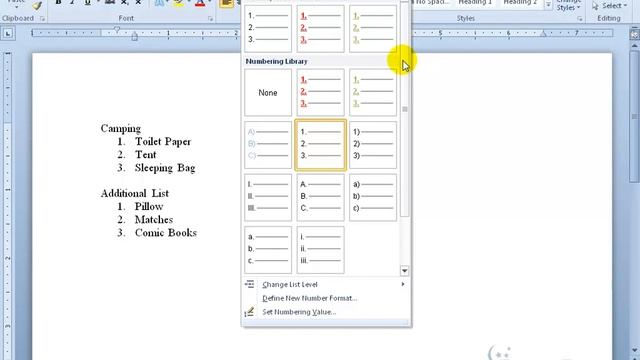
Task: Click the 'Pillow' list item
Action: click(x=149, y=207)
